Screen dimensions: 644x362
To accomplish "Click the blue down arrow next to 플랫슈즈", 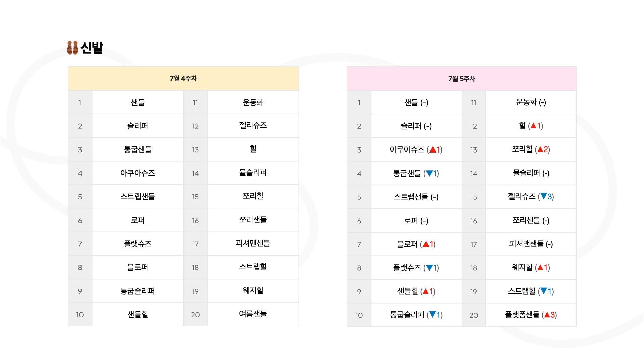I will pos(429,267).
